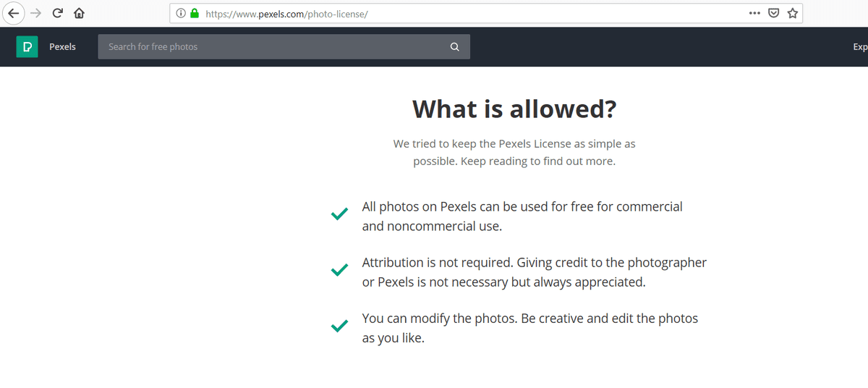Open the Pexels home text link

coord(62,47)
